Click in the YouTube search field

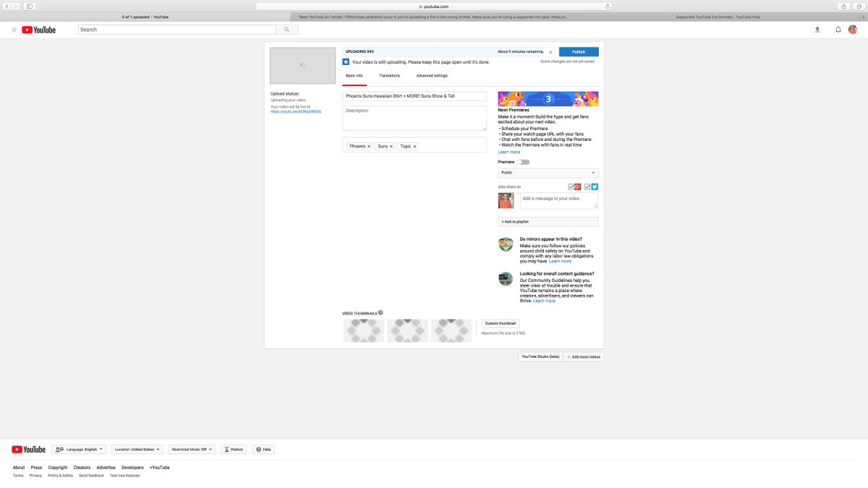tap(177, 30)
